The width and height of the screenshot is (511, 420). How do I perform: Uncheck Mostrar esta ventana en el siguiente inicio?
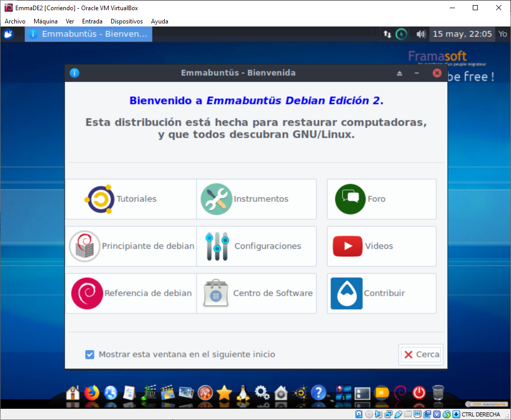(90, 354)
